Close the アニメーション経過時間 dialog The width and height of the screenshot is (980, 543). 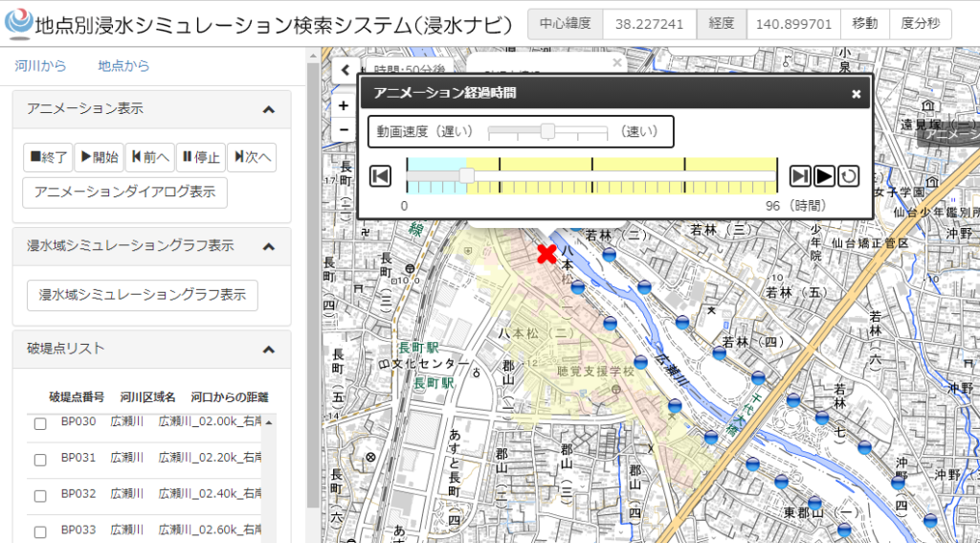pyautogui.click(x=857, y=94)
